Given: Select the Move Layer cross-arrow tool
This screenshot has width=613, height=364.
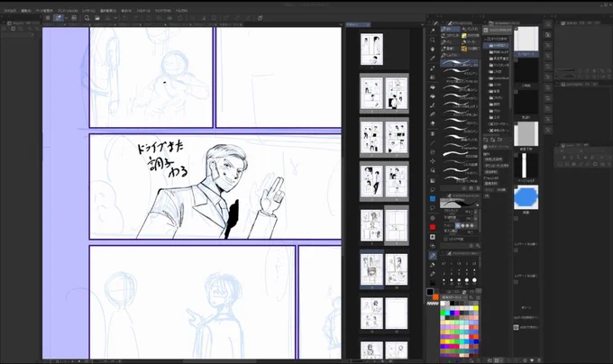Looking at the screenshot, I should click(x=433, y=161).
